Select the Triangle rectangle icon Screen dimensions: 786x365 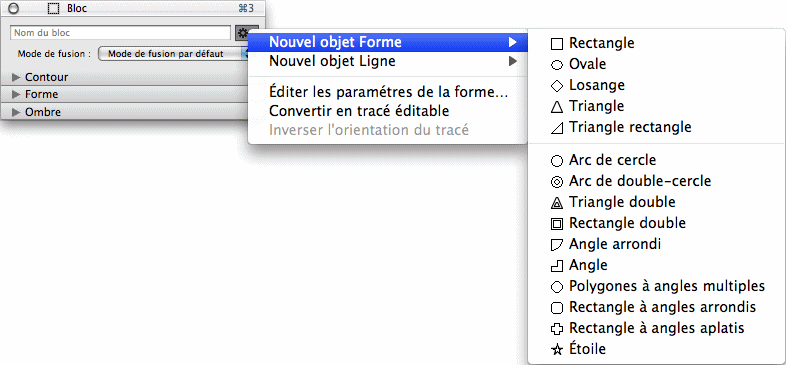click(557, 128)
